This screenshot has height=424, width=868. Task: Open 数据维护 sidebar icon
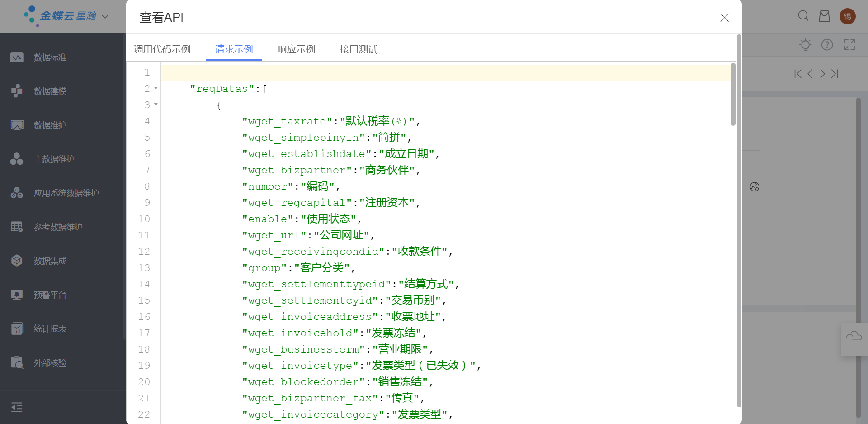(x=17, y=125)
